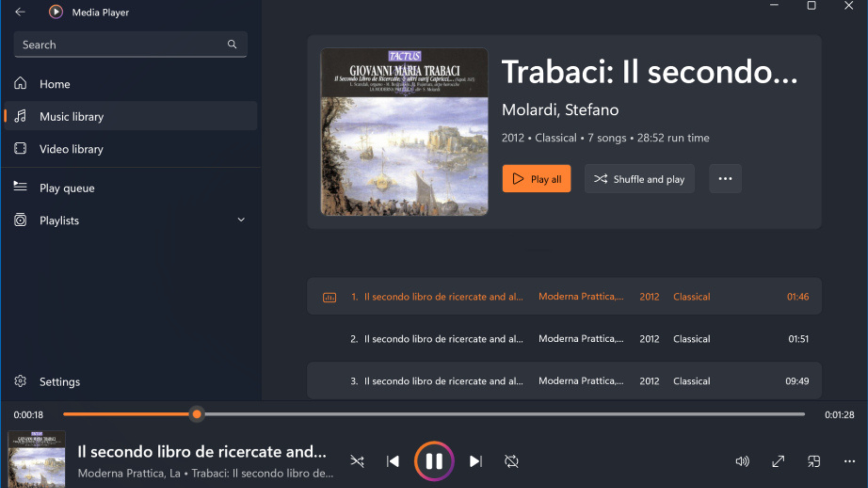Pause the current track
This screenshot has width=868, height=488.
[434, 461]
